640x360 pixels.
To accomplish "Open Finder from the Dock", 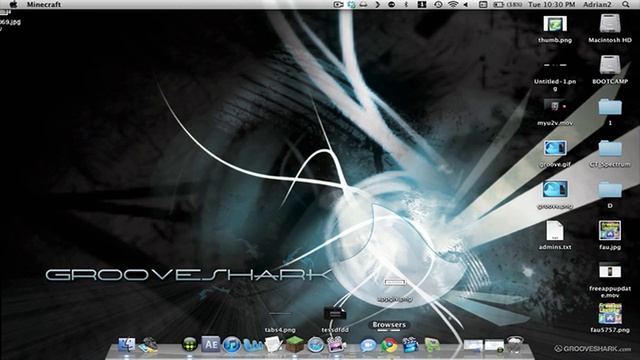I will [127, 345].
